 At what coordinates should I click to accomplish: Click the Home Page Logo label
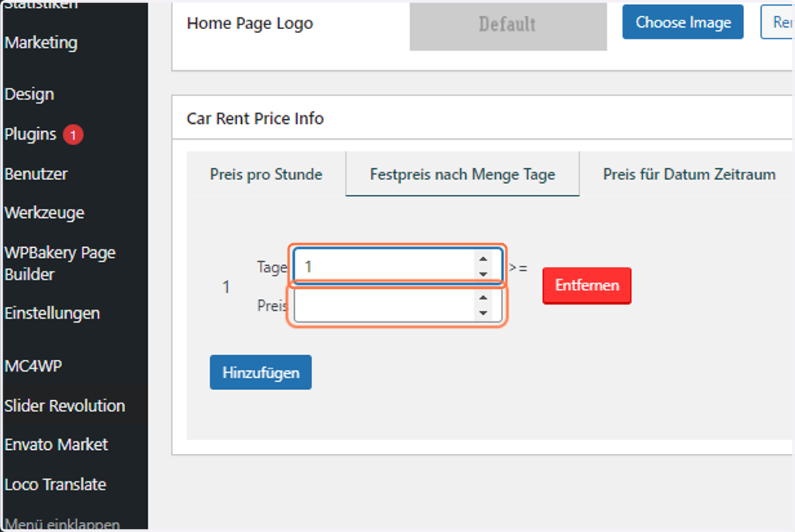point(250,23)
